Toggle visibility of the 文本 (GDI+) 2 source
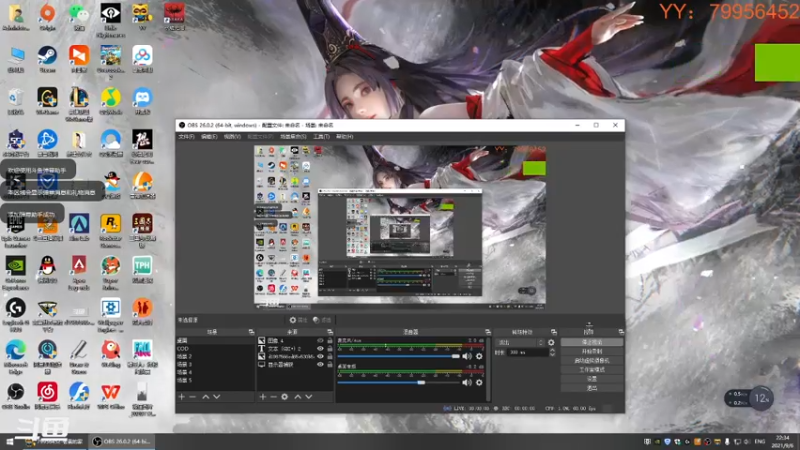This screenshot has height=450, width=800. 320,348
